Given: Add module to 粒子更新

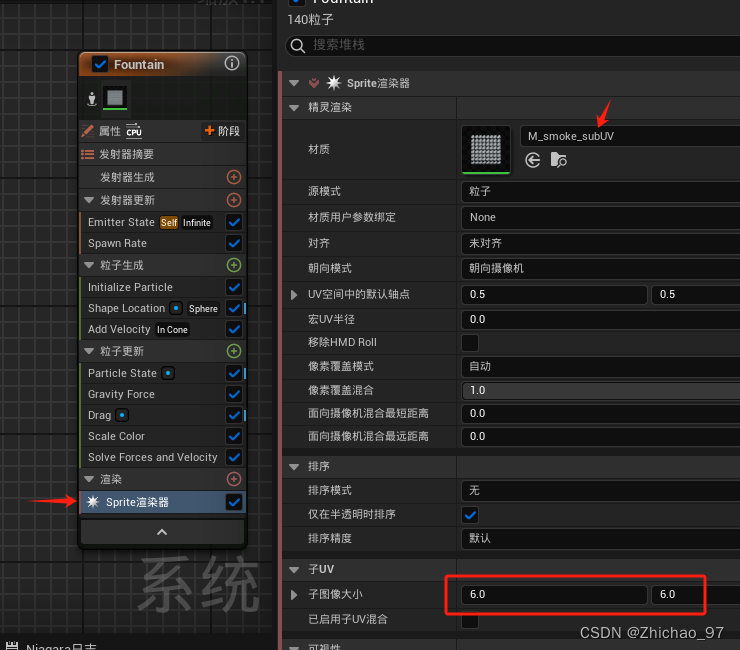Looking at the screenshot, I should click(x=234, y=351).
